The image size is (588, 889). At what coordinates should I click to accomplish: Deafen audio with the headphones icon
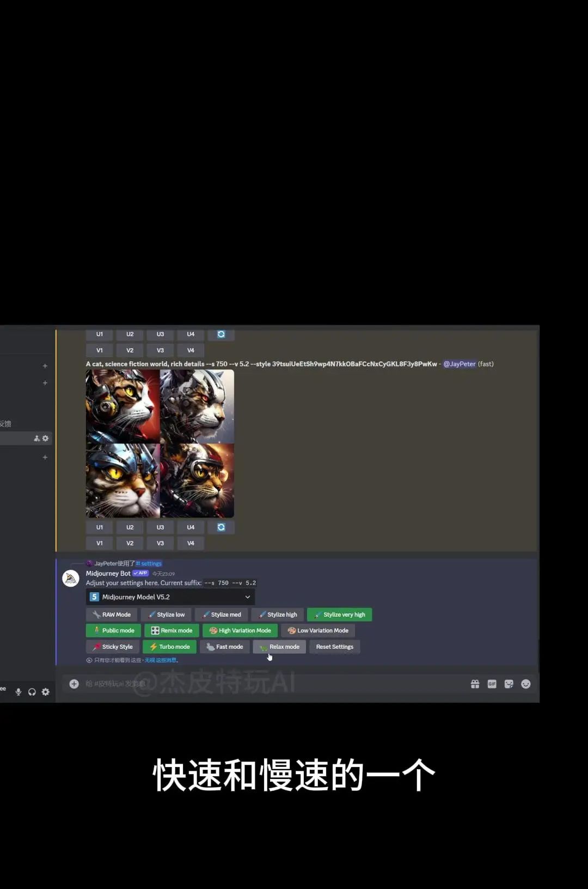click(x=32, y=692)
